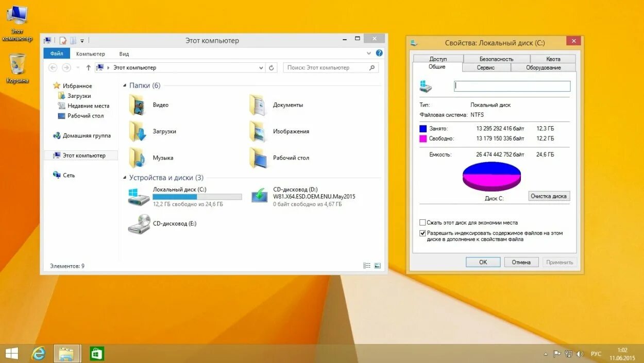This screenshot has width=644, height=363.
Task: Open recent locations dropdown arrow
Action: tap(78, 67)
